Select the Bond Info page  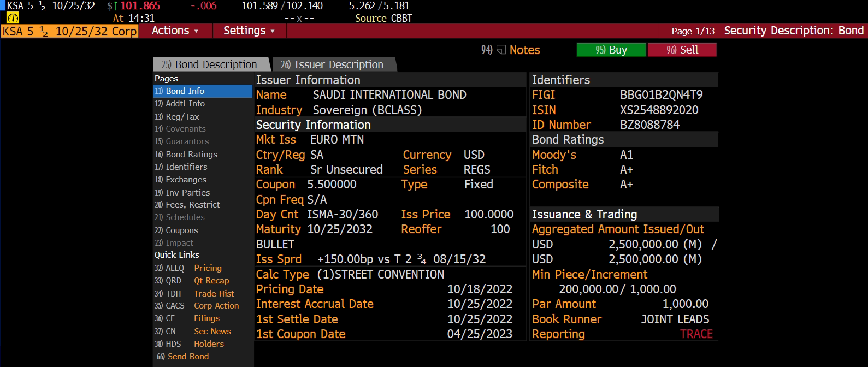pyautogui.click(x=203, y=91)
